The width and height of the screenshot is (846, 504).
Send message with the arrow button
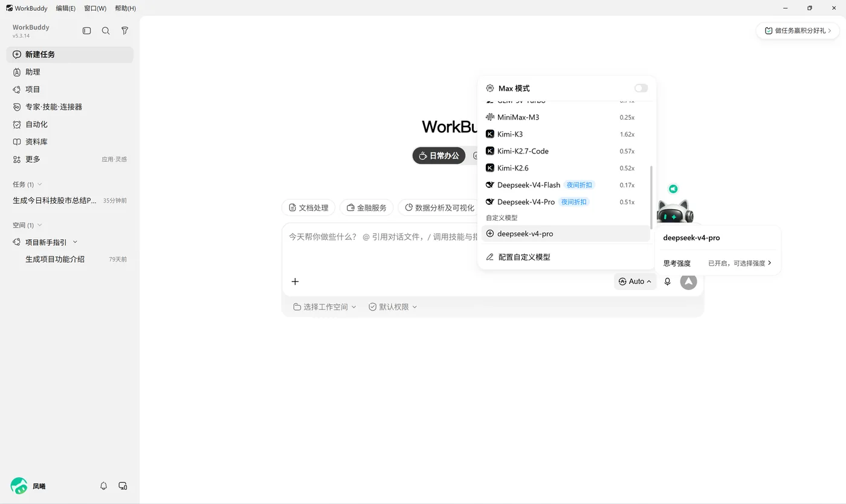[x=688, y=281]
